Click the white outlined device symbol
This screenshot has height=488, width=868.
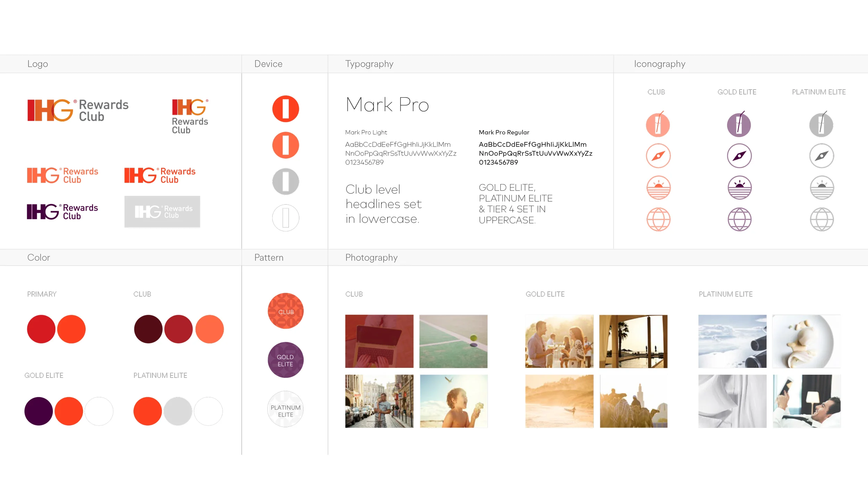coord(286,218)
